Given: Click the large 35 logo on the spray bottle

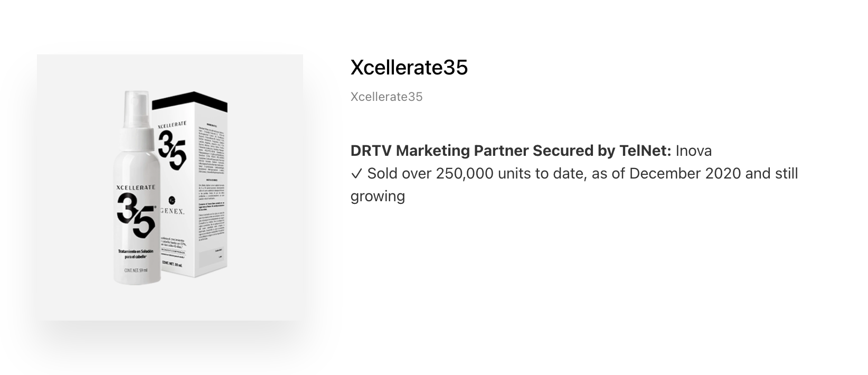Looking at the screenshot, I should (136, 214).
